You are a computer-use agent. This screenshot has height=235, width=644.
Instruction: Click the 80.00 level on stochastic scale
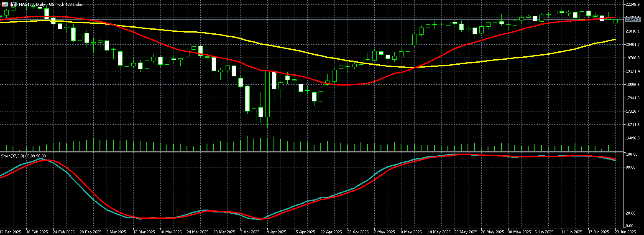coord(631,167)
